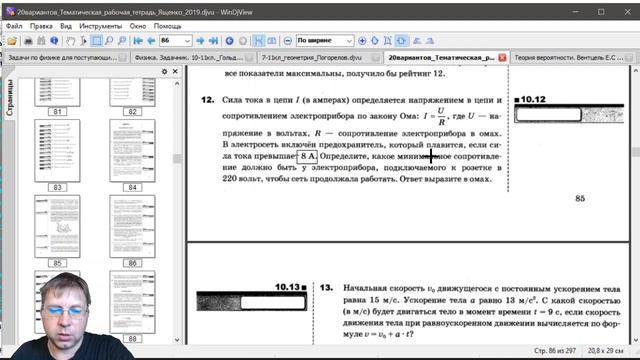The image size is (640, 360).
Task: Close the 'Физика. Задачник' tab
Action: tap(249, 58)
